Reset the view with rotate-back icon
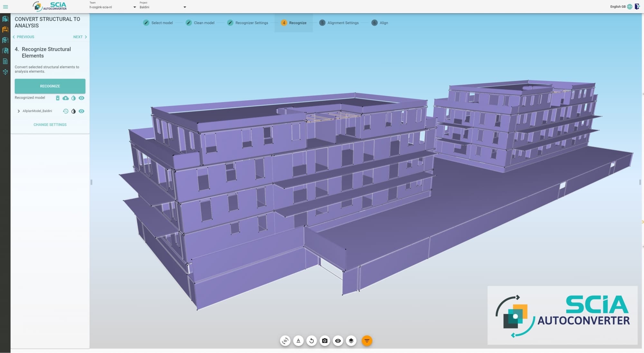 tap(311, 341)
